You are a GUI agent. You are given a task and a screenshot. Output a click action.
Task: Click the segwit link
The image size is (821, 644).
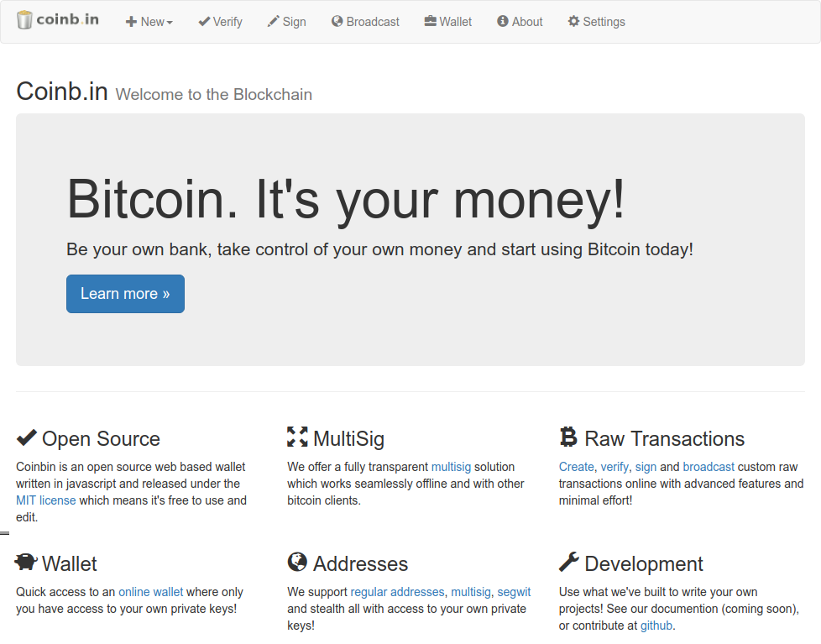point(514,592)
